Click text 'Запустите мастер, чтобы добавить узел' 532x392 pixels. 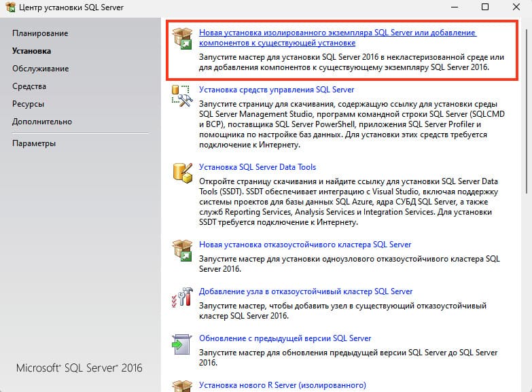click(x=342, y=310)
